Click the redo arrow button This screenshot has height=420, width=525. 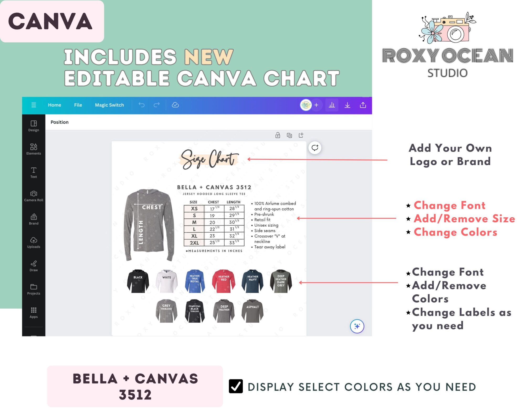click(156, 104)
